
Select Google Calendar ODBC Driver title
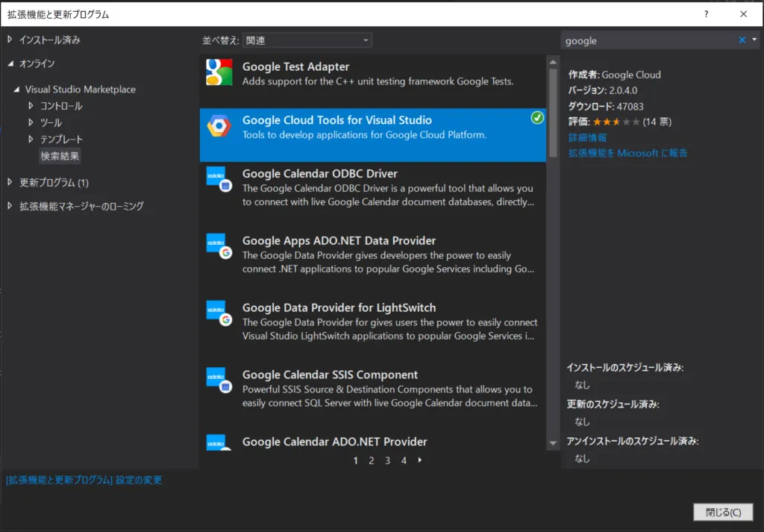click(319, 174)
